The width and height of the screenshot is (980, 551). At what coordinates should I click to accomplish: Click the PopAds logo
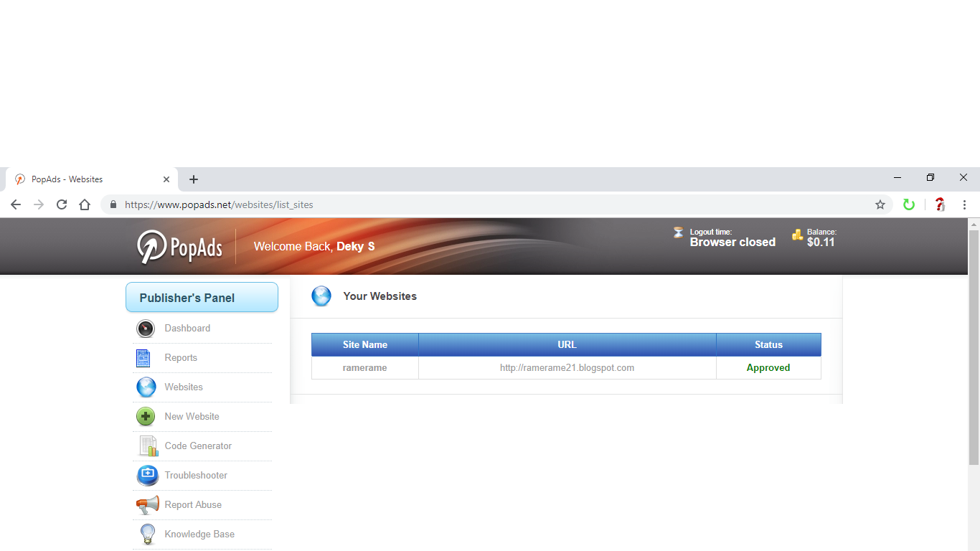click(x=179, y=246)
